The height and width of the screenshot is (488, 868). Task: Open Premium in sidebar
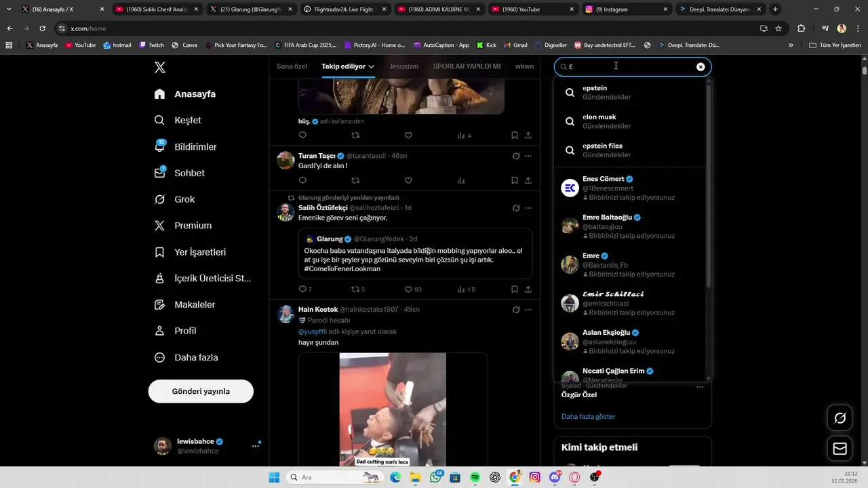pos(182,226)
